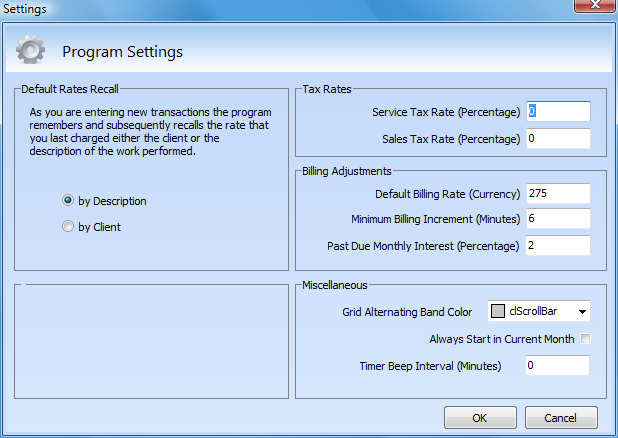The height and width of the screenshot is (438, 618).
Task: Expand the Grid Alternating Band Color dropdown arrow
Action: pyautogui.click(x=582, y=312)
